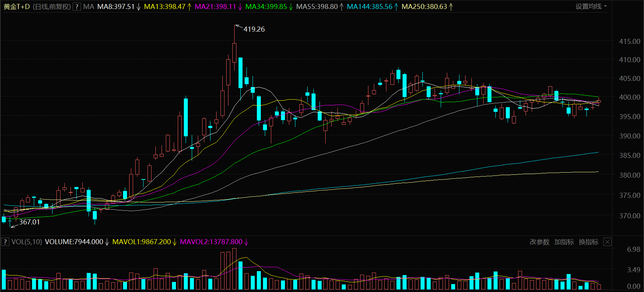Click the 385.00 price axis label
The width and height of the screenshot is (644, 292).
tap(630, 155)
